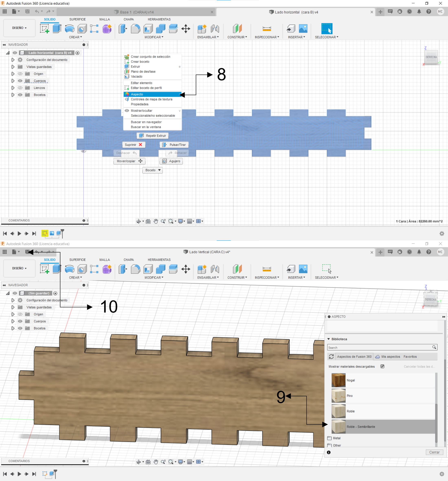This screenshot has width=448, height=481.
Task: Show hidden Lienzos folder via eye icon
Action: [x=20, y=88]
